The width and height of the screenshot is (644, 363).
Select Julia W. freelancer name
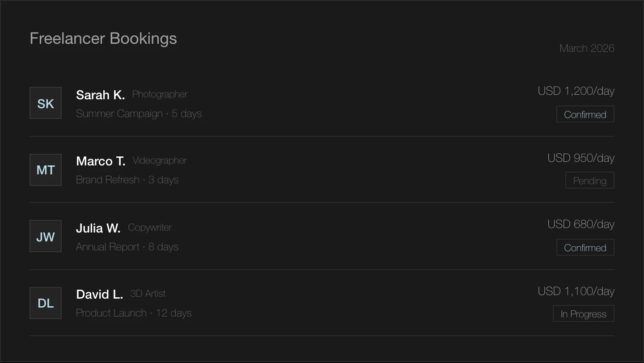click(98, 228)
